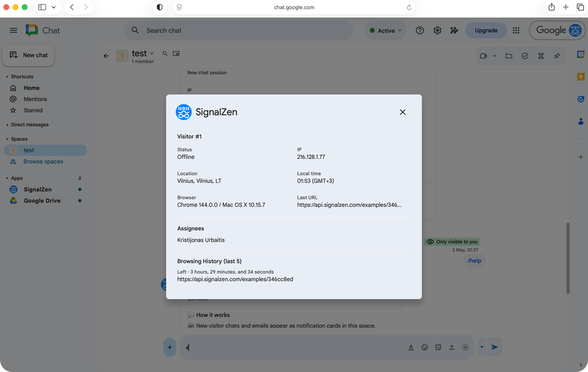Click the chat area vertical scrollbar

(568, 259)
